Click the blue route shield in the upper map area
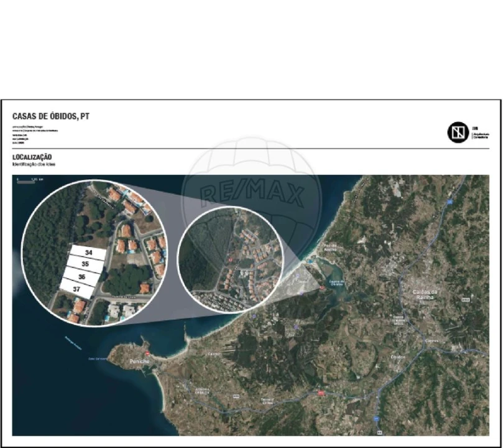The height and width of the screenshot is (448, 503). tap(450, 201)
